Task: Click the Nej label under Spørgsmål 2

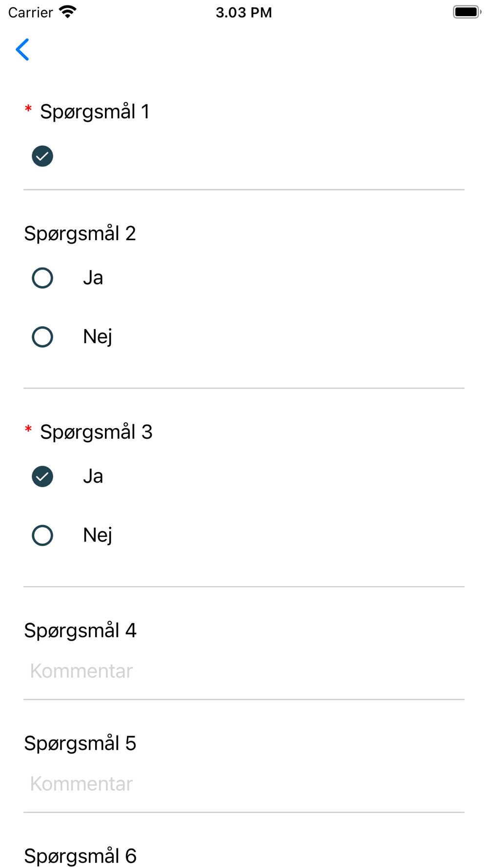Action: (98, 337)
